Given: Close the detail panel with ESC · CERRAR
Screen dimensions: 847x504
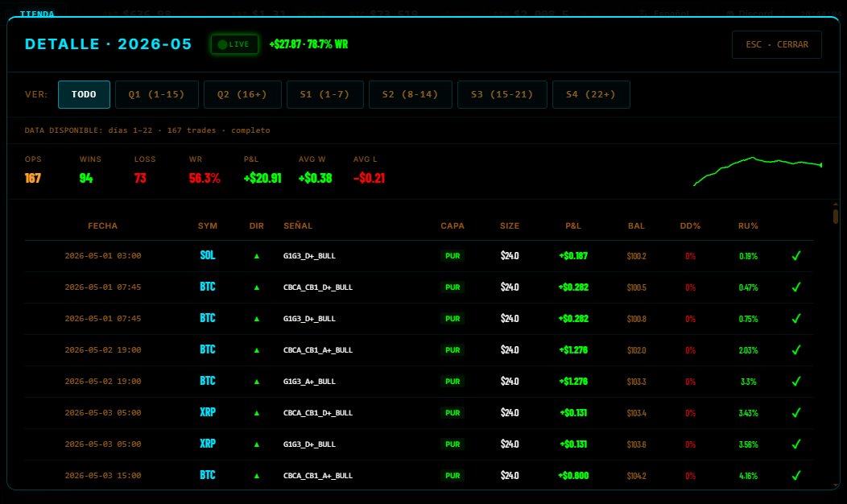Looking at the screenshot, I should tap(777, 44).
